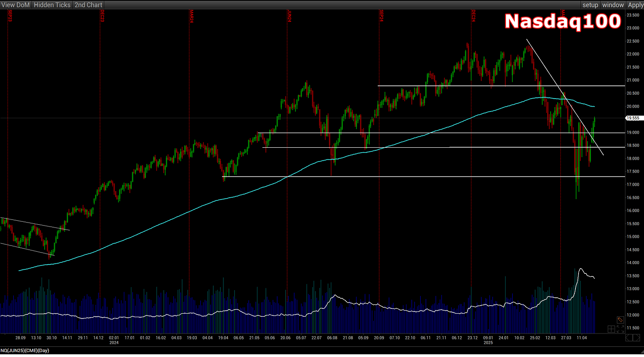Open the 2nd Chart view
Image resolution: width=644 pixels, height=357 pixels.
(88, 5)
